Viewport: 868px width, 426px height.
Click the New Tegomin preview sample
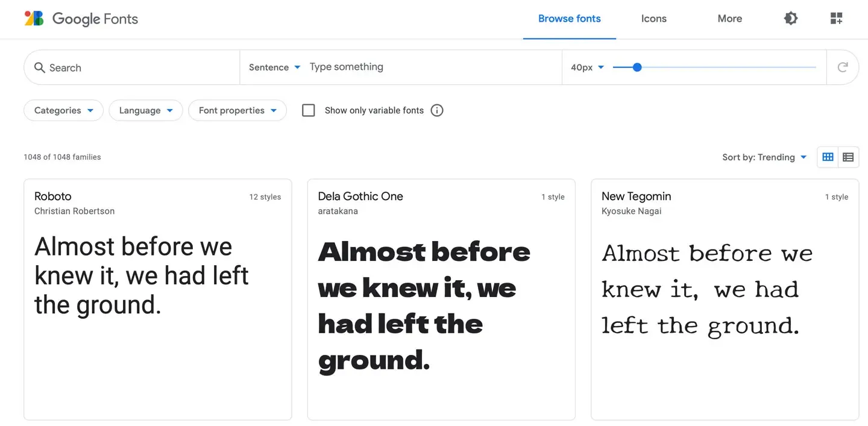click(707, 289)
